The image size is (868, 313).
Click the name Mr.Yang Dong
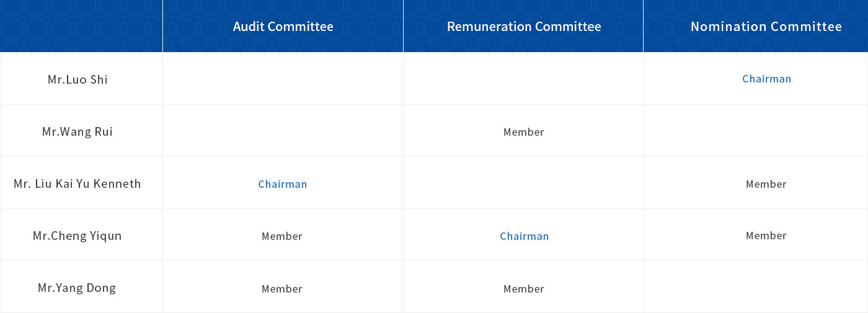pyautogui.click(x=77, y=288)
